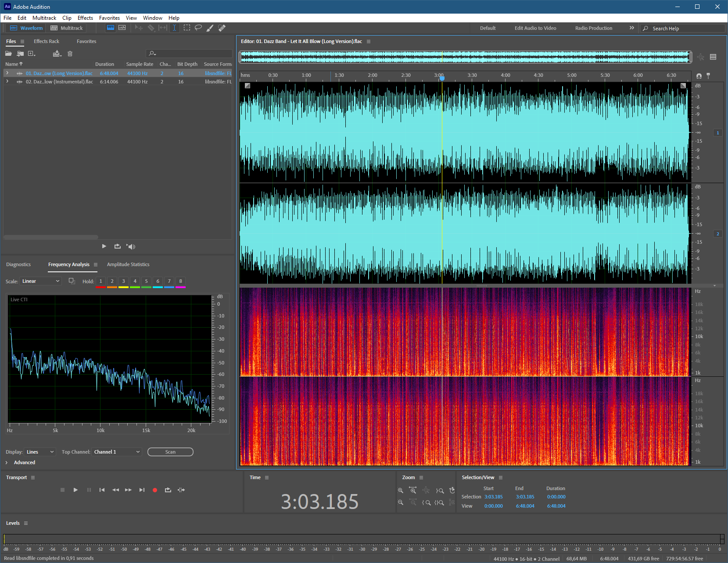Screen dimensions: 728x563
Task: Switch to the Effects Rack tab
Action: (47, 41)
